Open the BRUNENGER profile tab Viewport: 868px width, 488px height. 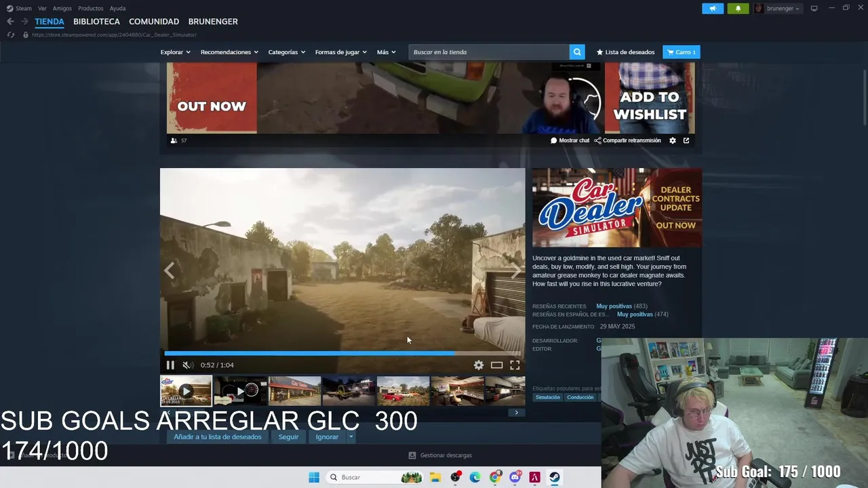(x=213, y=22)
